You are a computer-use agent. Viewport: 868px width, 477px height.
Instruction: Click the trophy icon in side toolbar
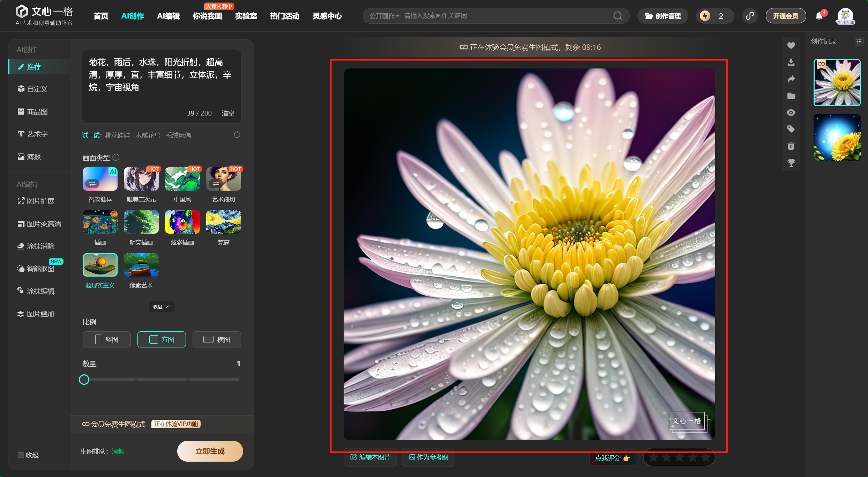coord(791,163)
